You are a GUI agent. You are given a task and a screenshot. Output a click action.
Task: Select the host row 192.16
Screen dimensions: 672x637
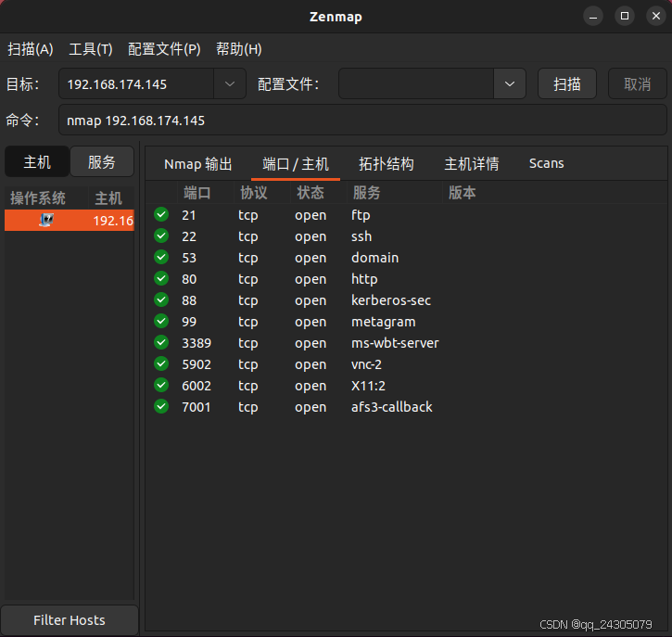70,221
